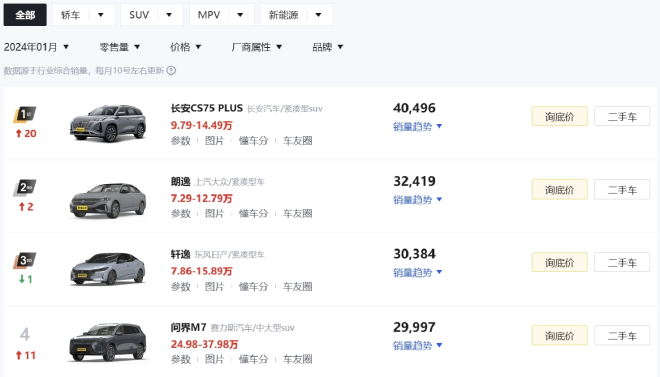Open the 品牌 filter dropdown

[x=327, y=47]
